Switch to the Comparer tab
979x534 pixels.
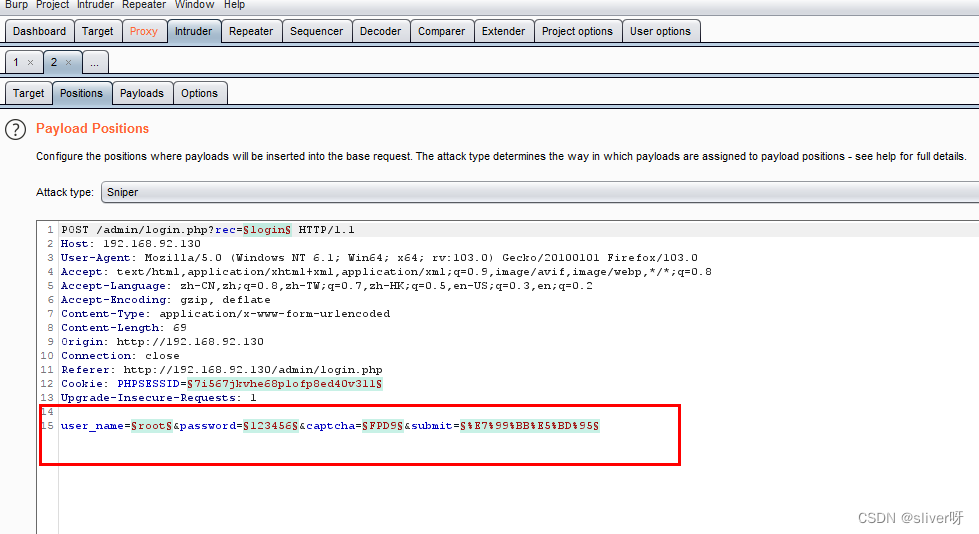441,31
